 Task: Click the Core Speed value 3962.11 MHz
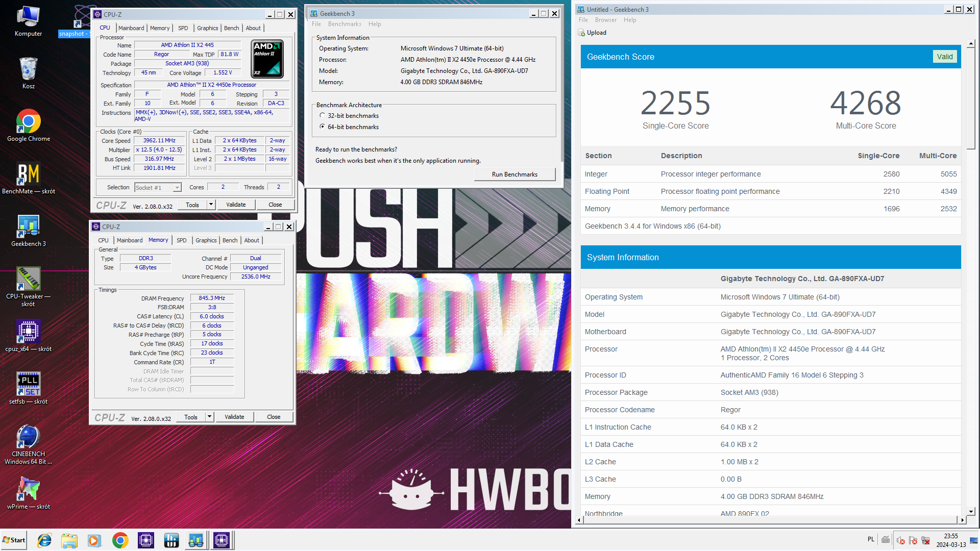[159, 141]
